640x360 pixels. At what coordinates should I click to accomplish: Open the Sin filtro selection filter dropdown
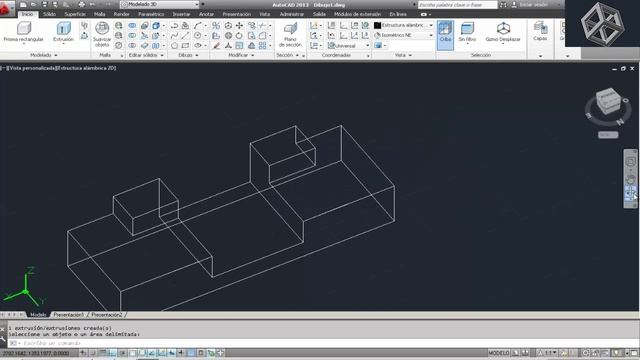(x=467, y=32)
